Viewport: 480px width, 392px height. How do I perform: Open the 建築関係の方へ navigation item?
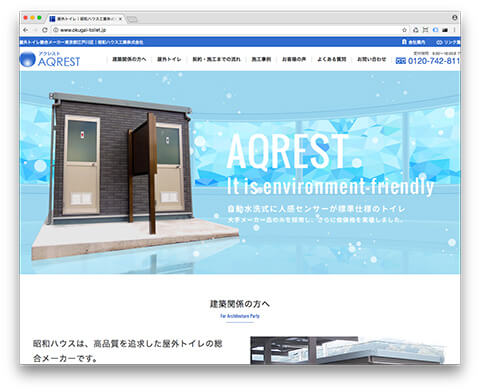pyautogui.click(x=129, y=59)
